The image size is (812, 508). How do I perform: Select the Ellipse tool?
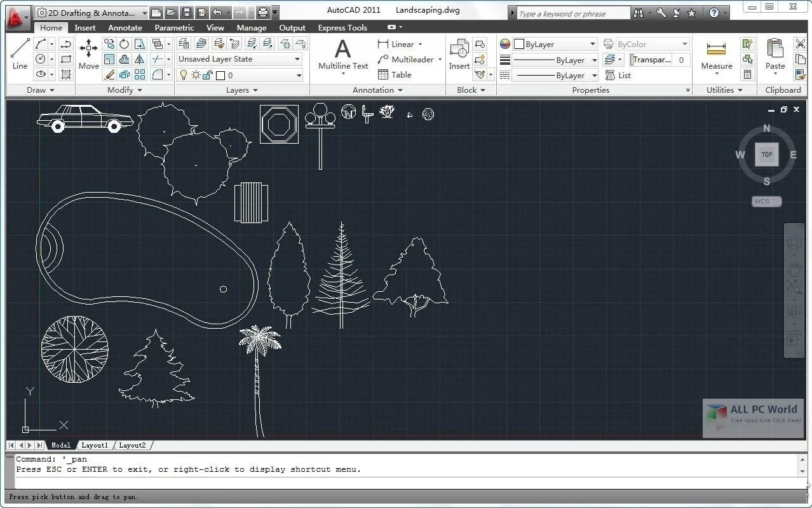(41, 74)
